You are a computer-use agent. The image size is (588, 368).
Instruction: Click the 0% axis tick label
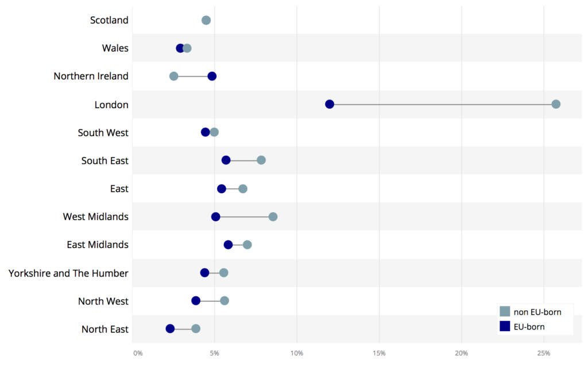[138, 353]
